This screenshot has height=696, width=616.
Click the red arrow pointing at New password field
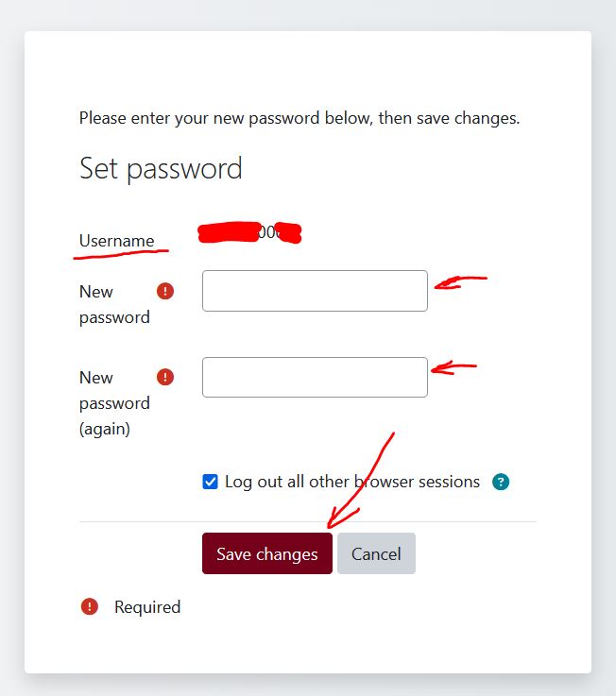[459, 281]
